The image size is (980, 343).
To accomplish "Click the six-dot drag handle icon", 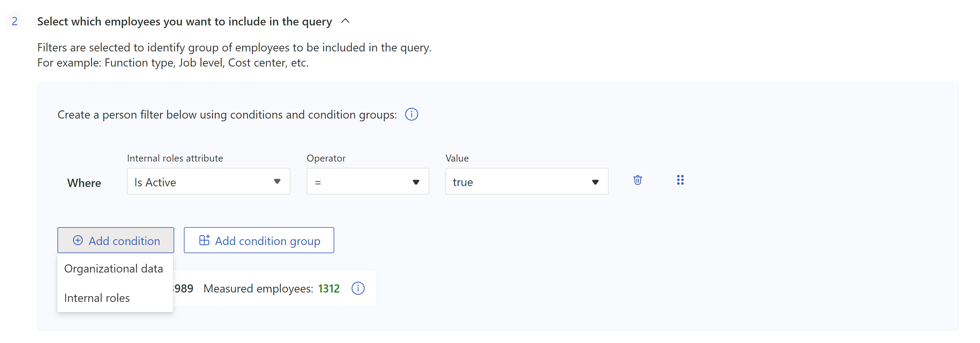I will 680,180.
